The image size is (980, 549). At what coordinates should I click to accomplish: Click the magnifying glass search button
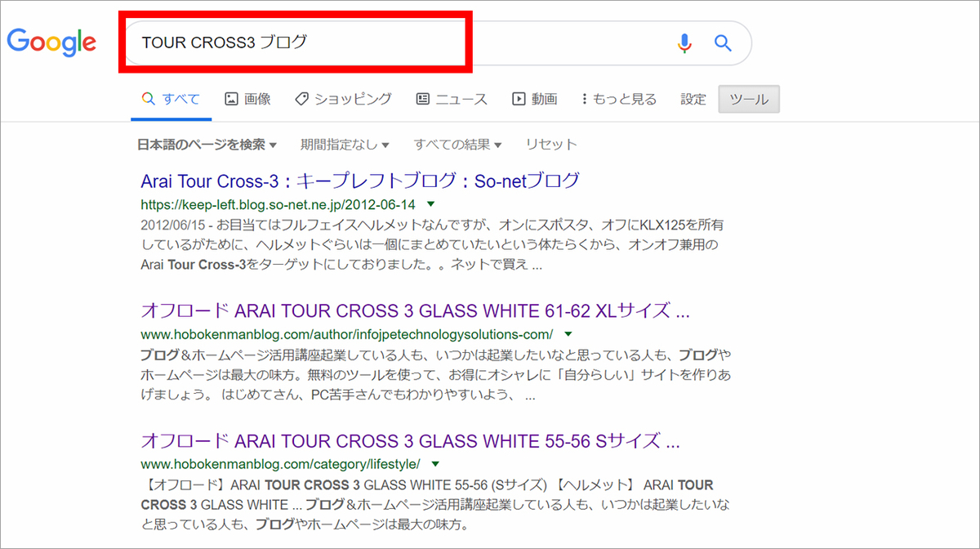pos(723,42)
